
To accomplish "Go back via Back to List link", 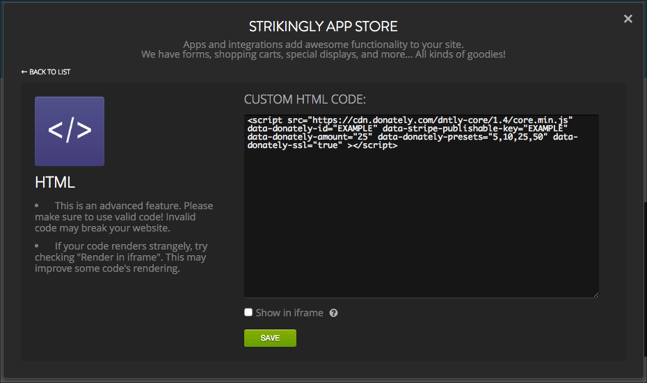I will coord(46,72).
